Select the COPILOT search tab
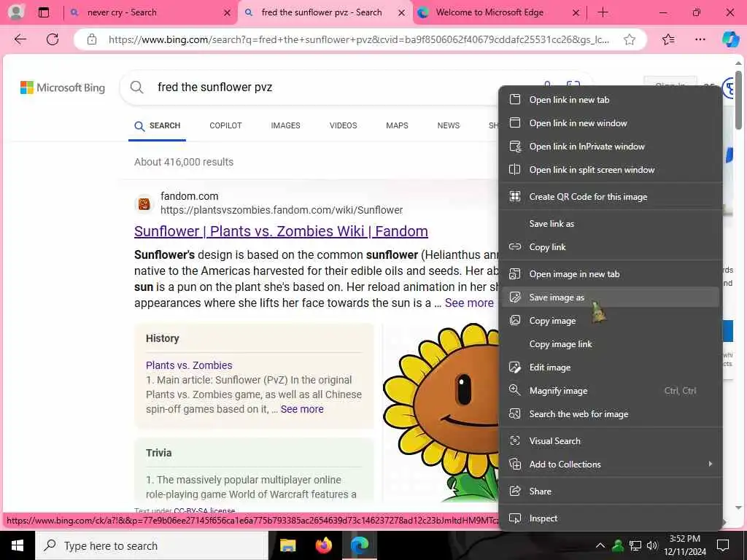Viewport: 747px width, 560px height. [225, 125]
